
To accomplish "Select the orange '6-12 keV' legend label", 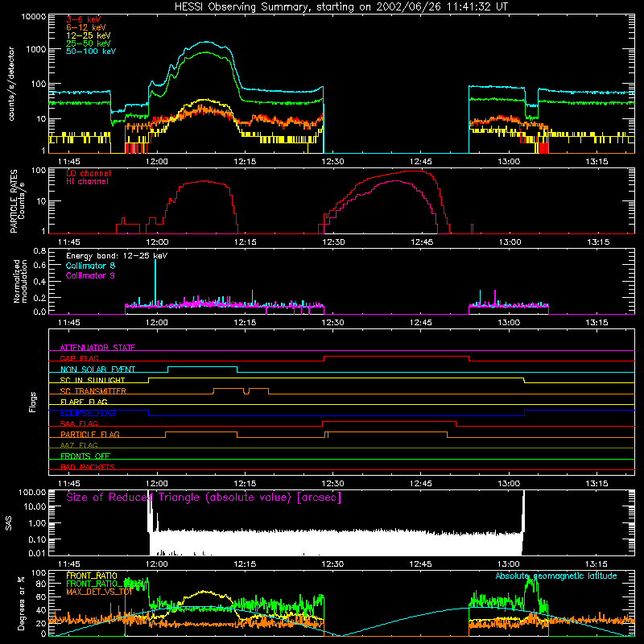I will coord(86,27).
